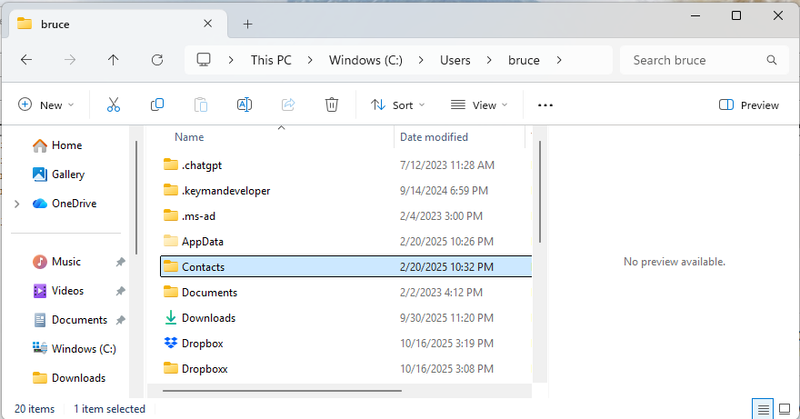The image size is (800, 419).
Task: Open the View options dropdown
Action: point(479,105)
